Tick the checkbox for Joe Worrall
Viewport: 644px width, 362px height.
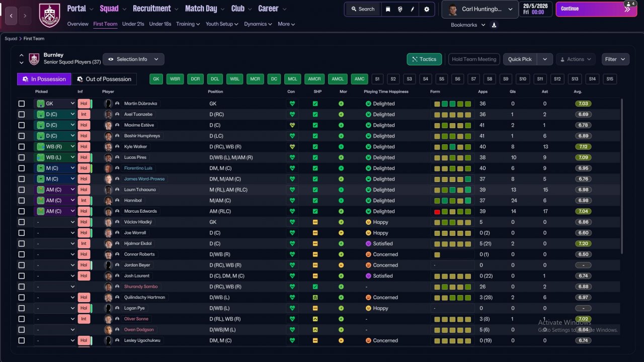pyautogui.click(x=22, y=233)
